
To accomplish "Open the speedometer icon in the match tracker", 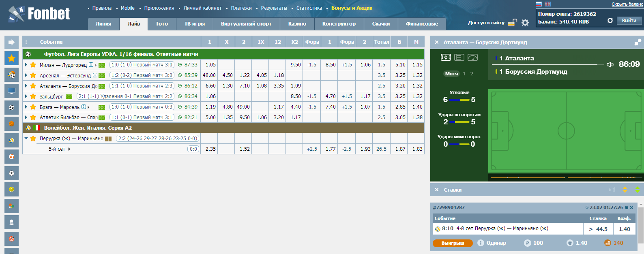I will [x=472, y=58].
